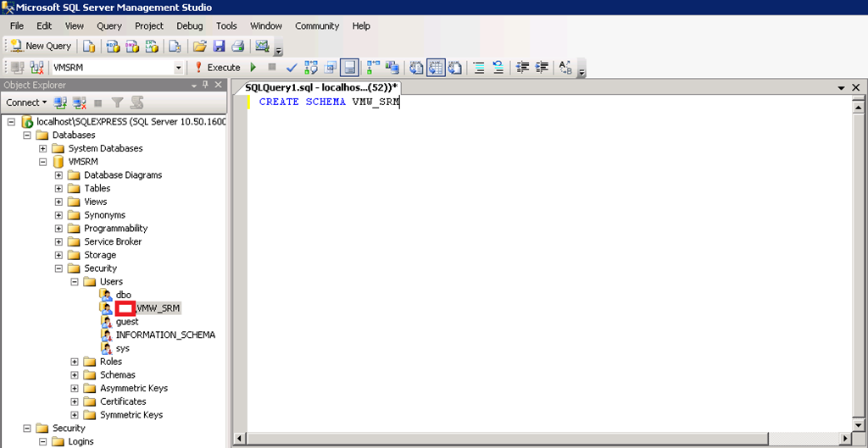Open the Community menu

[x=317, y=26]
